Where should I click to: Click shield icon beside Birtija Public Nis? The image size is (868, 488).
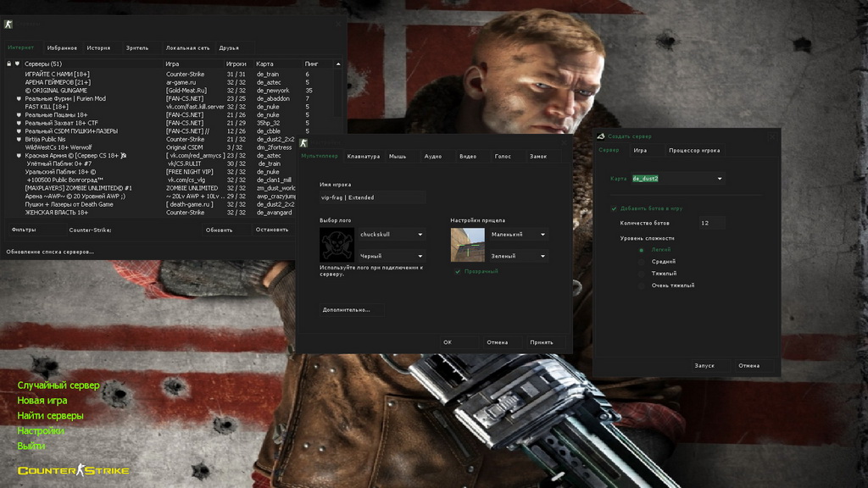[19, 140]
